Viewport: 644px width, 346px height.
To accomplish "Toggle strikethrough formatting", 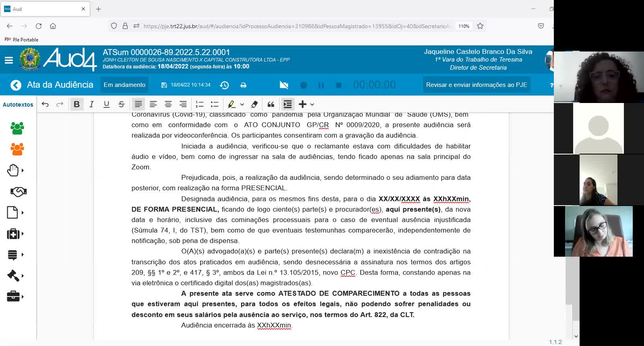I will [x=121, y=104].
